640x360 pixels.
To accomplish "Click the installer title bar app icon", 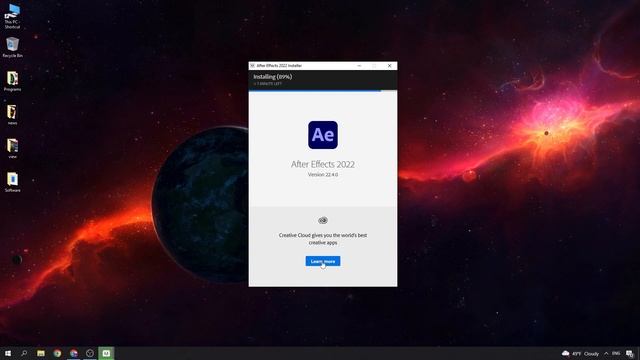I will coord(252,66).
